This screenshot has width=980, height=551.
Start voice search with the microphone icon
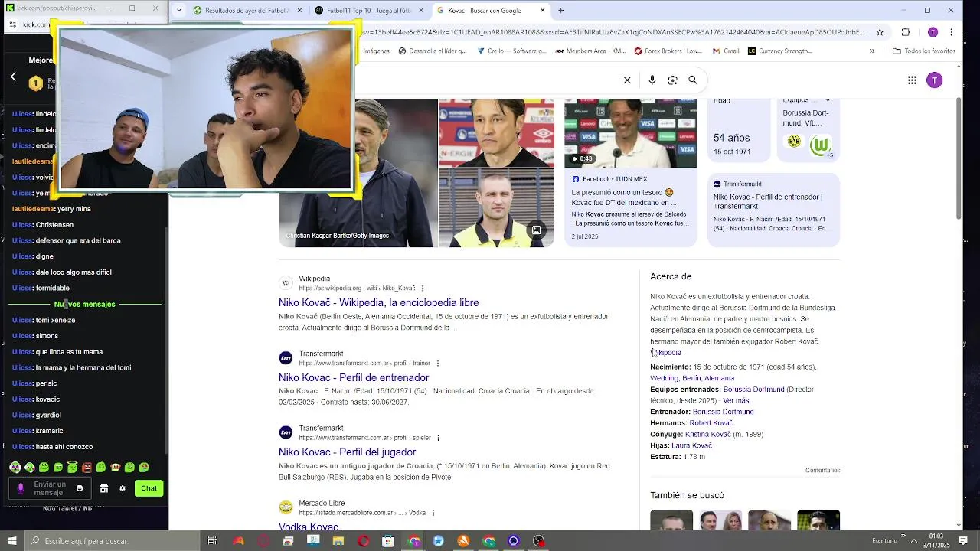click(652, 80)
